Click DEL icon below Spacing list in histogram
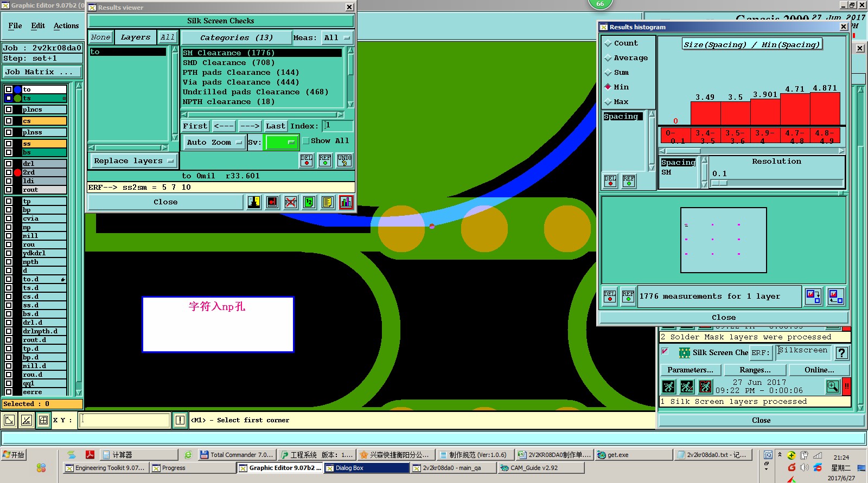This screenshot has height=483, width=868. (610, 181)
